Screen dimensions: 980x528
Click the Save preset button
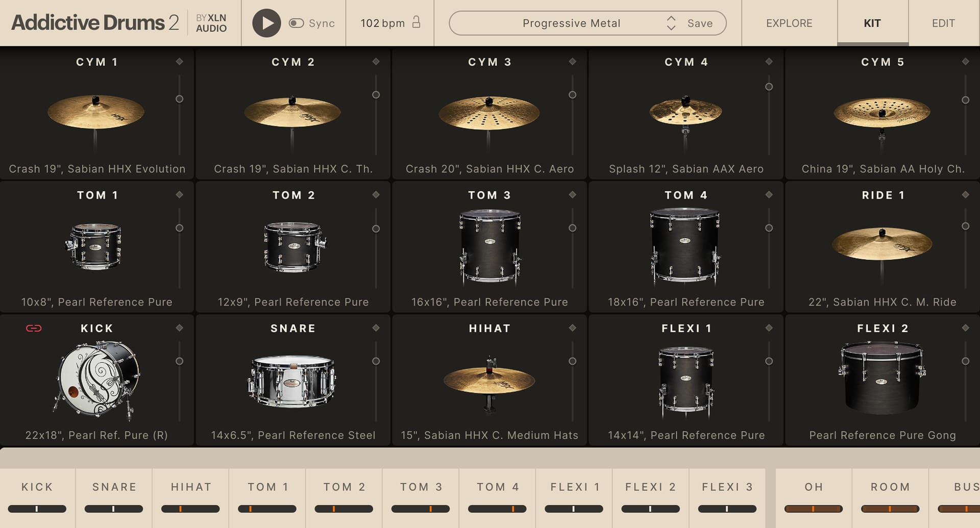point(700,23)
